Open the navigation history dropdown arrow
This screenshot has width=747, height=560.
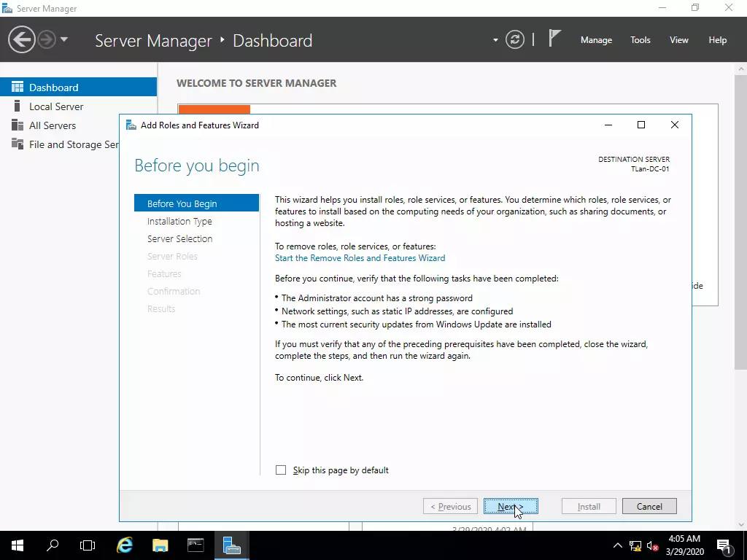tap(64, 39)
